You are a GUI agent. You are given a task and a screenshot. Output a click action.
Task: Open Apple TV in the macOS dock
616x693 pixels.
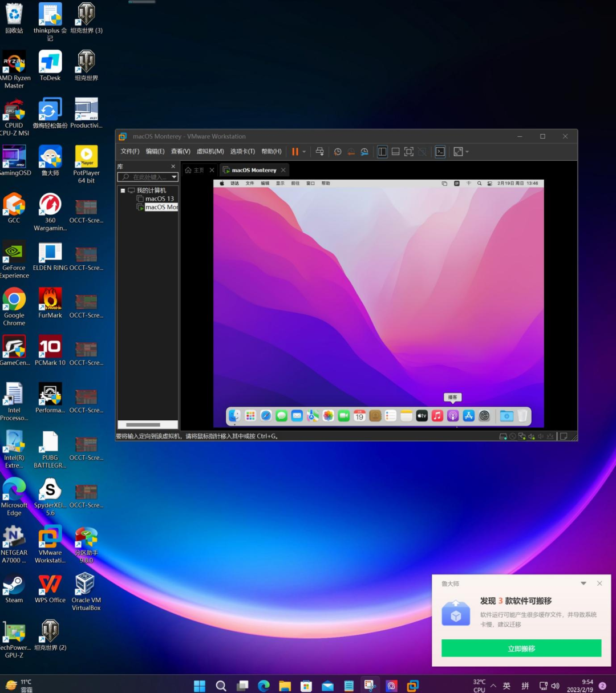(x=422, y=416)
